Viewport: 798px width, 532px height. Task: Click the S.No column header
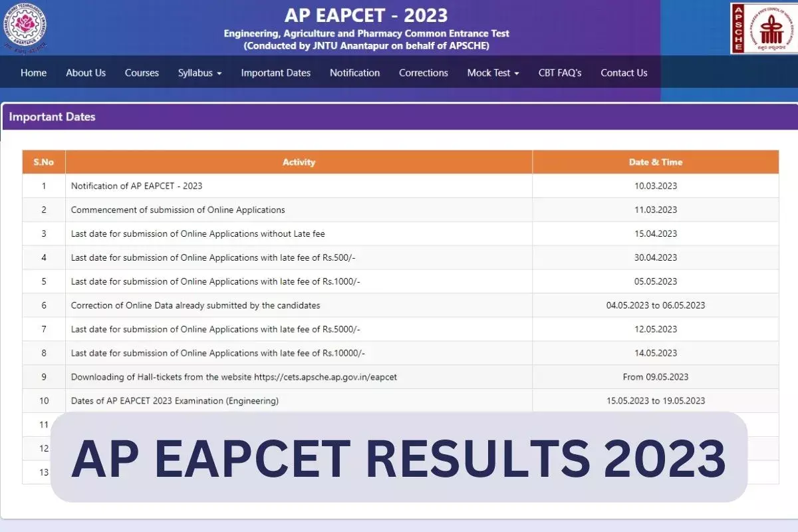[x=43, y=162]
